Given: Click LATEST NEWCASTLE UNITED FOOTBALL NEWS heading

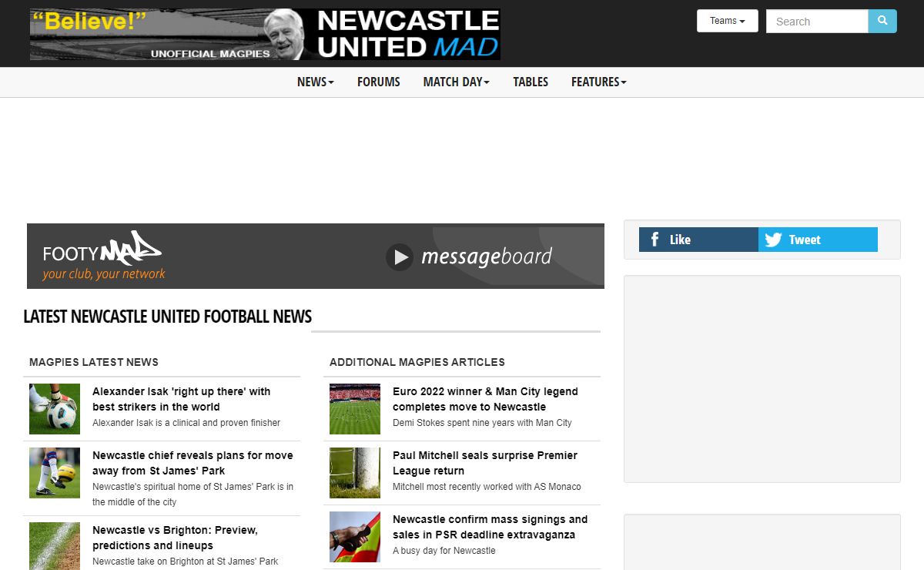Looking at the screenshot, I should coord(168,317).
